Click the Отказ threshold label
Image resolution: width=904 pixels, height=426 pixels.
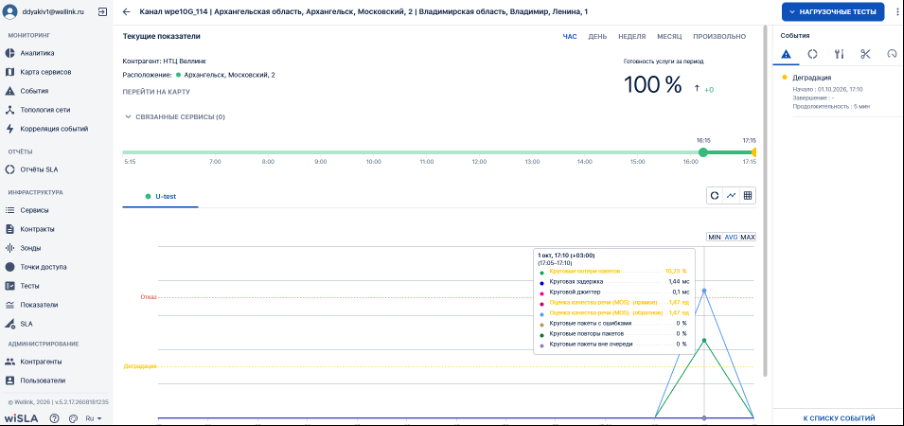point(148,297)
